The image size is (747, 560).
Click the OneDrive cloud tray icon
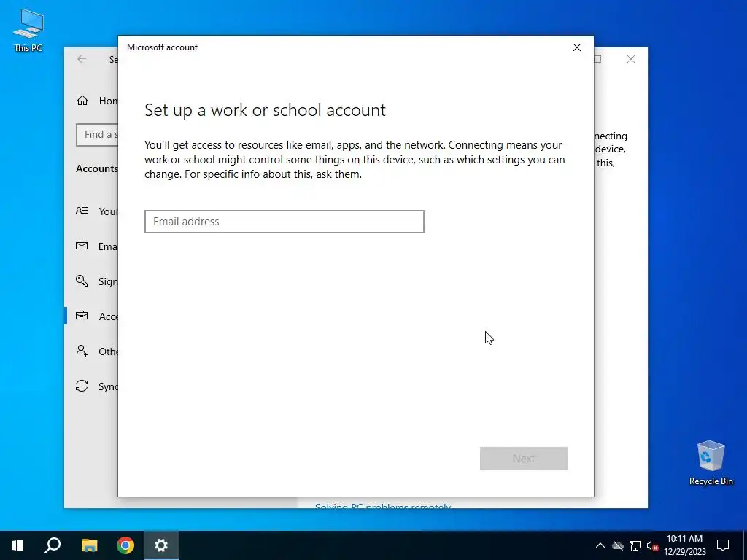[x=618, y=545]
